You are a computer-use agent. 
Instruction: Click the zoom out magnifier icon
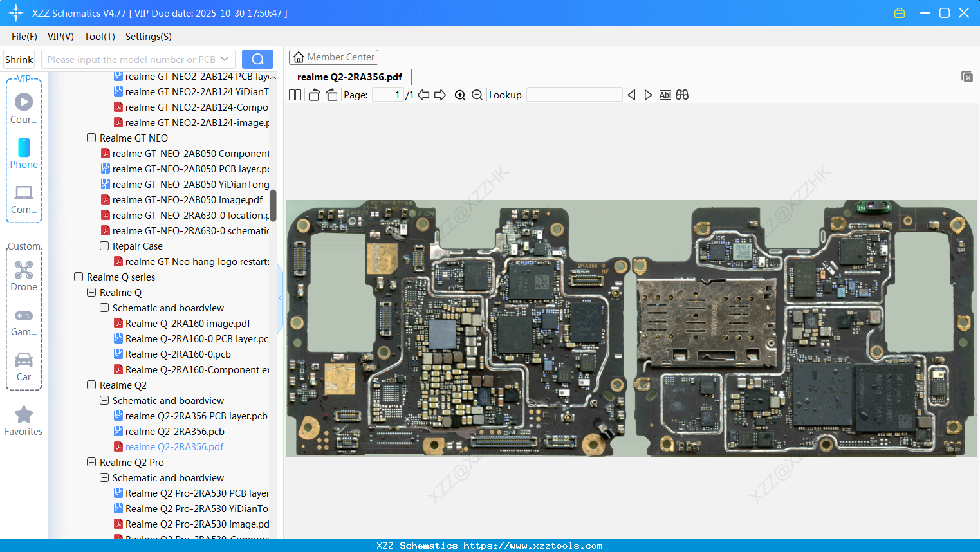point(477,95)
